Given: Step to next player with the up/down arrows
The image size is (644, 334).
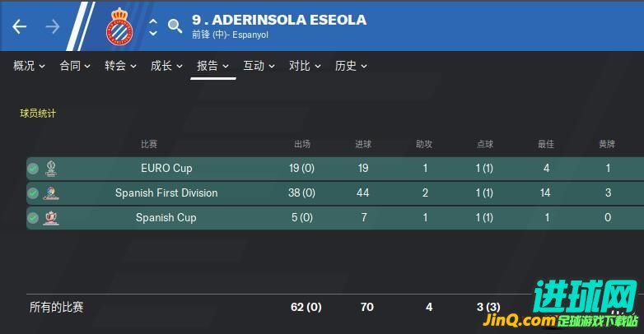Looking at the screenshot, I should (153, 27).
